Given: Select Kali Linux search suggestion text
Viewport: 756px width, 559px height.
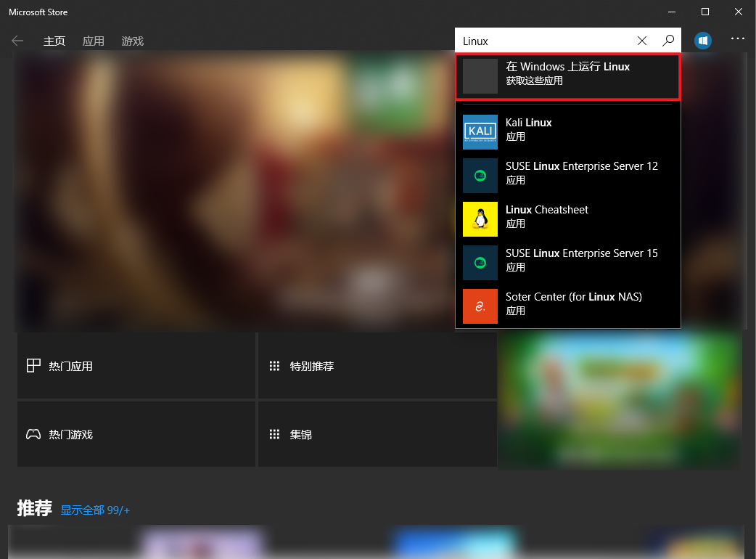Looking at the screenshot, I should click(528, 123).
